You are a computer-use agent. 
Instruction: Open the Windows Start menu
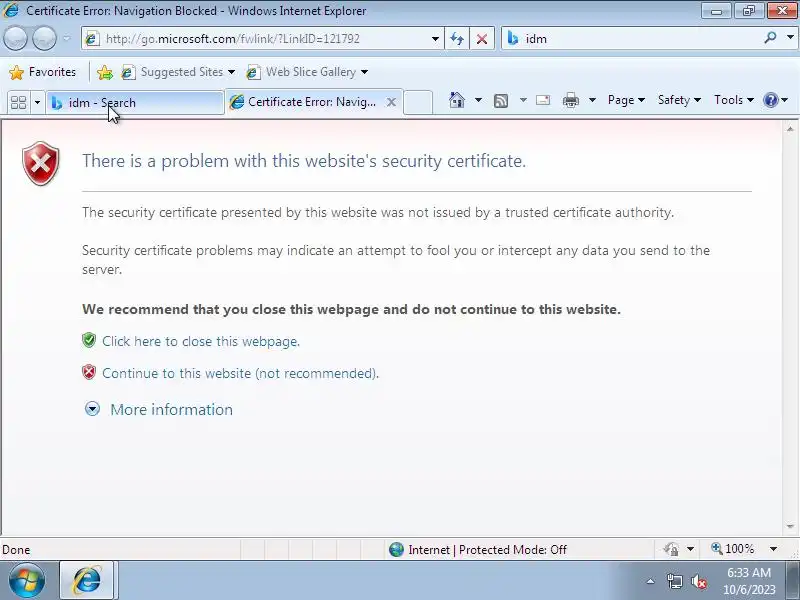pos(27,581)
